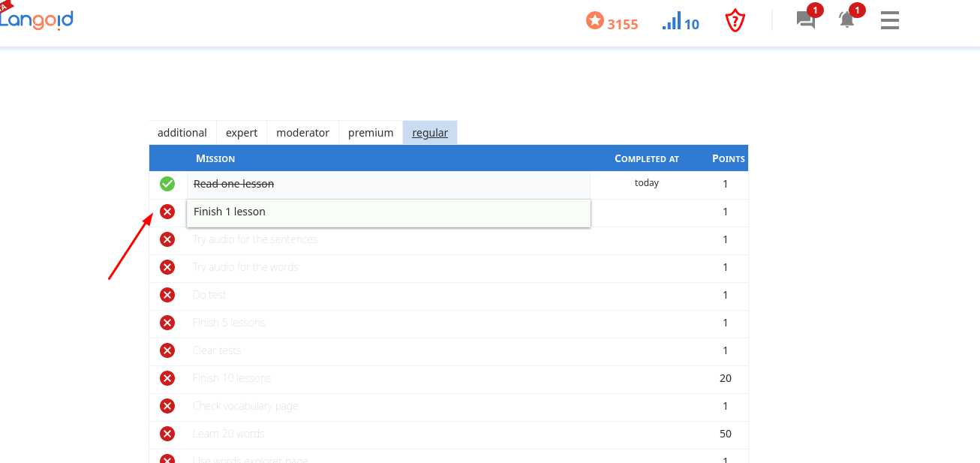Click red X beside Finish 1 lesson
Screen dimensions: 980x463
click(x=167, y=212)
